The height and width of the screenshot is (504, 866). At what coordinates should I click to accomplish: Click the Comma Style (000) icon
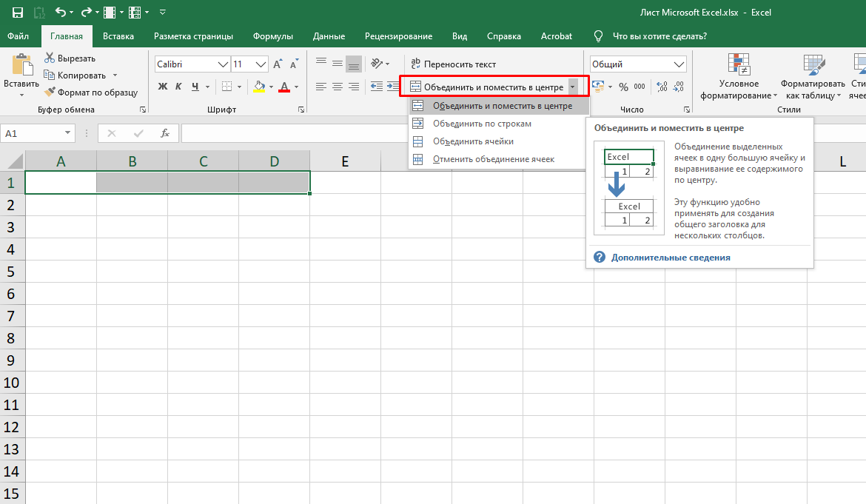640,87
